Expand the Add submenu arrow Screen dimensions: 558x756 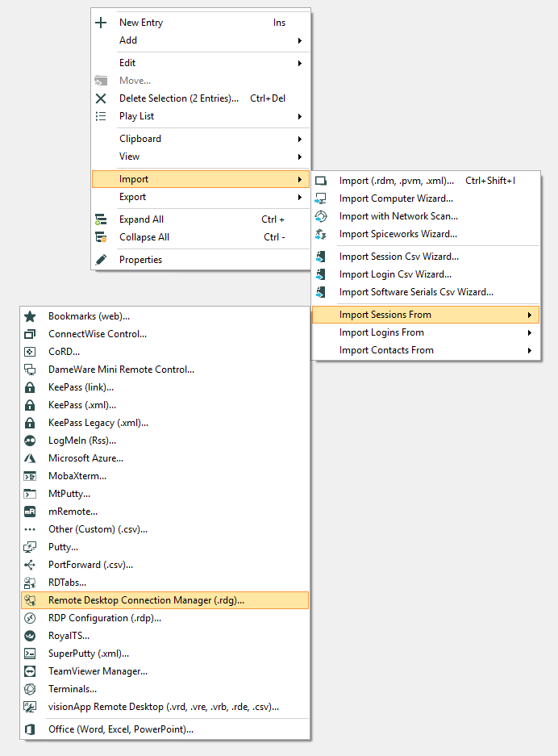point(300,40)
